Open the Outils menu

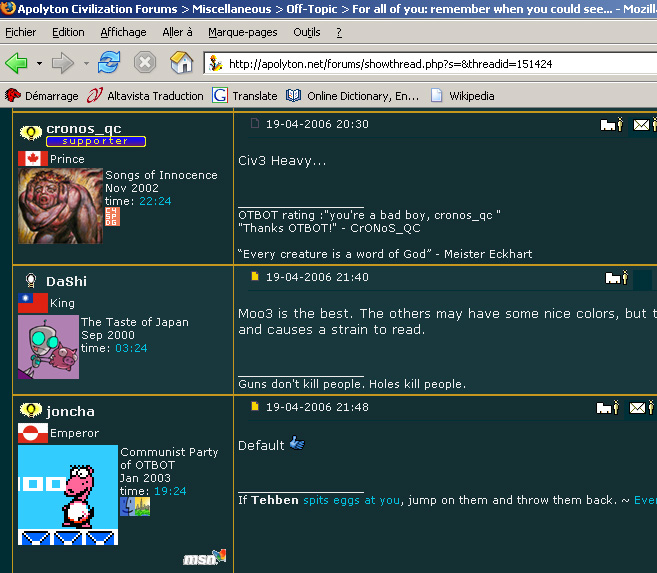(x=307, y=32)
